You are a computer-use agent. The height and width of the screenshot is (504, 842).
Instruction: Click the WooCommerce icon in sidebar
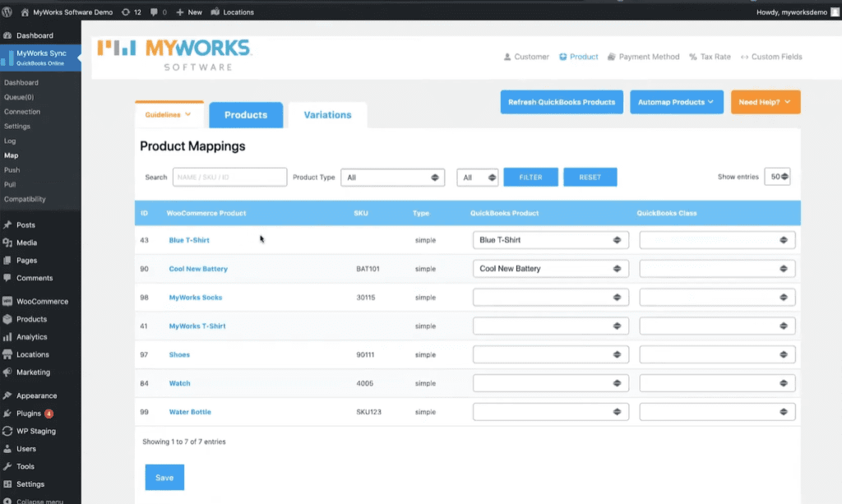[7, 301]
